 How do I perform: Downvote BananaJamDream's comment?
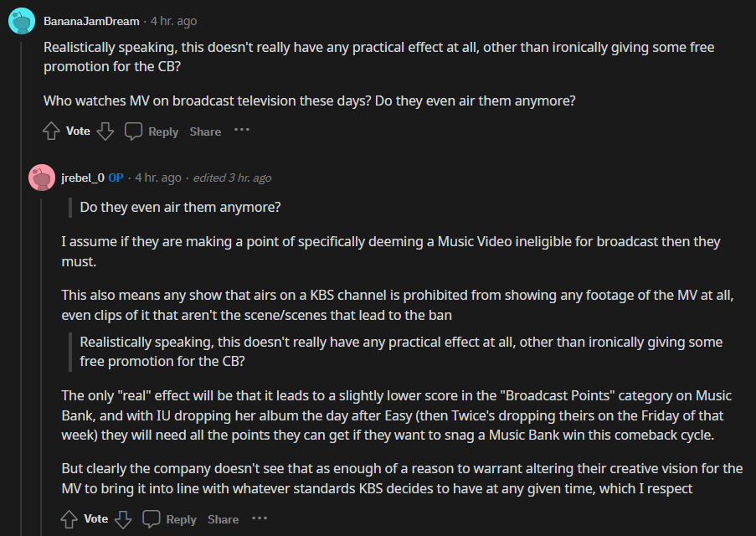[x=105, y=131]
